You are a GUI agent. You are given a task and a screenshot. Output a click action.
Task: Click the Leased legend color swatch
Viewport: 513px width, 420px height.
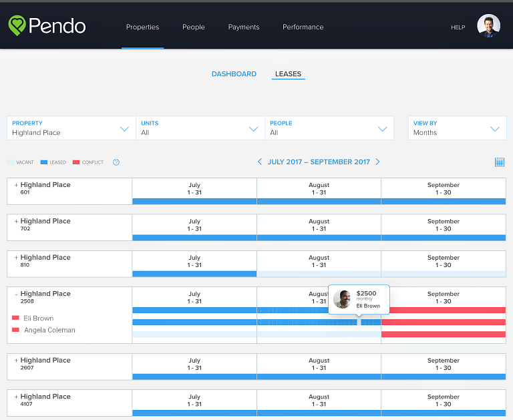[x=44, y=162]
